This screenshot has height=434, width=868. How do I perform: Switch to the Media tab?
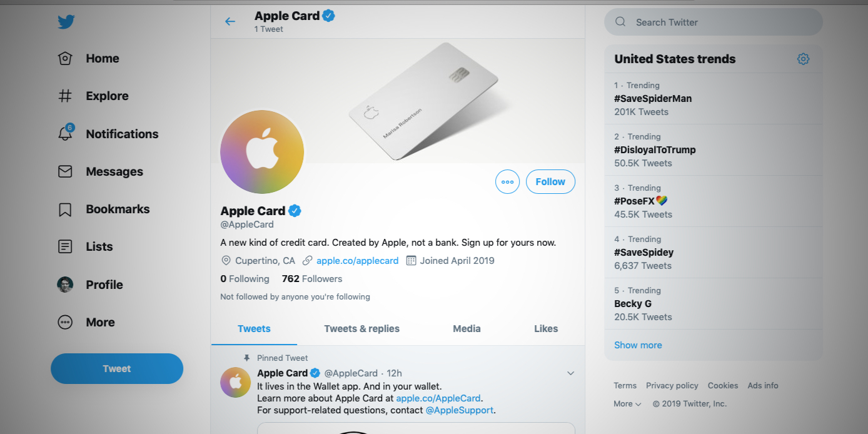[x=467, y=329]
